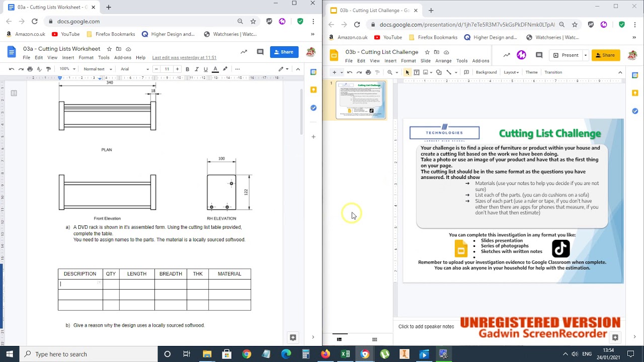Open the Format menu in Docs
The image size is (644, 362).
86,58
